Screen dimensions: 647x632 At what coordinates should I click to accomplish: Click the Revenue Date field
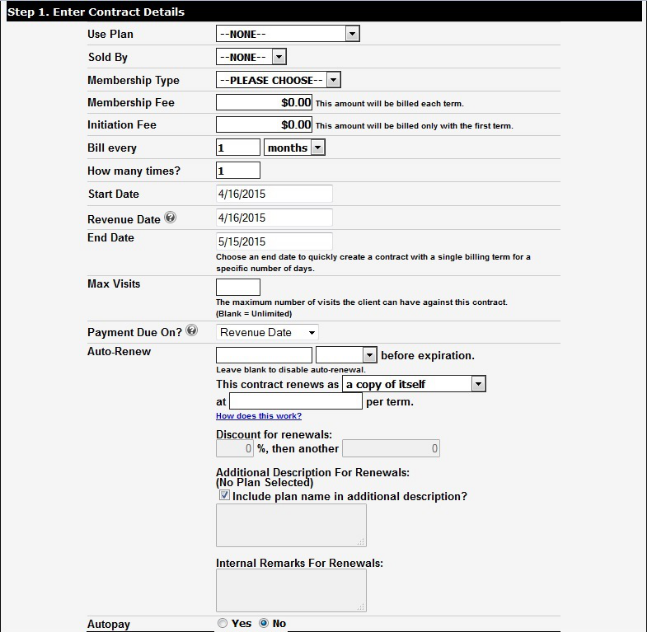click(x=274, y=218)
